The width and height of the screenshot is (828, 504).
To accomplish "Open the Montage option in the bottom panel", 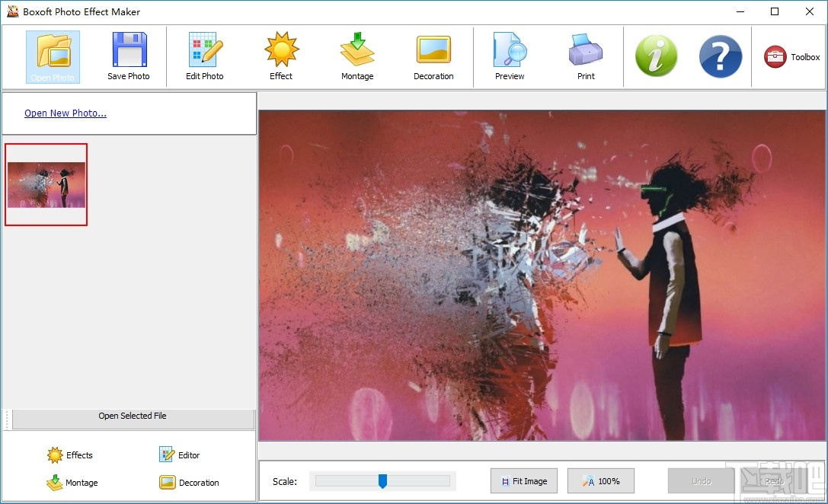I will [72, 482].
